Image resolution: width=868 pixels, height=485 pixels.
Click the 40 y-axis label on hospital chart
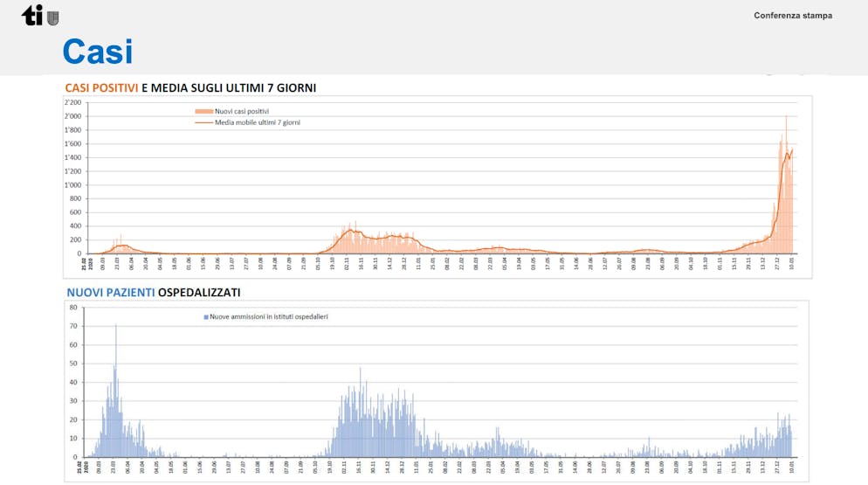click(74, 382)
